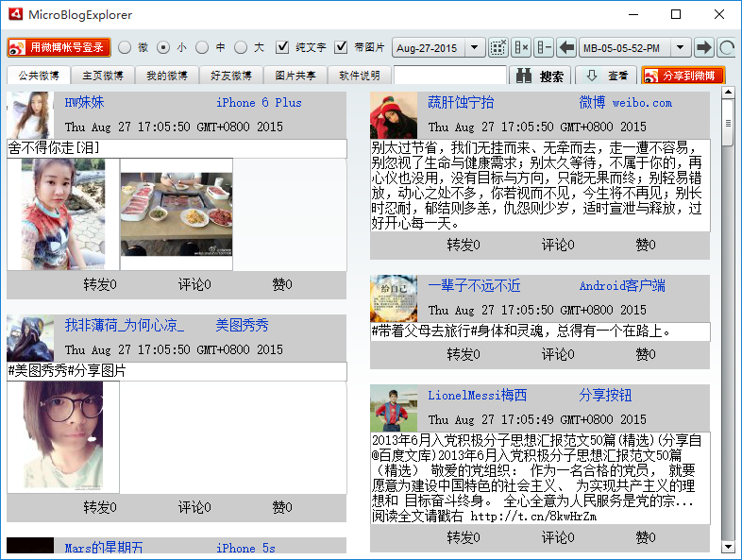The height and width of the screenshot is (560, 742).
Task: Select the 大 size radio button
Action: [241, 47]
